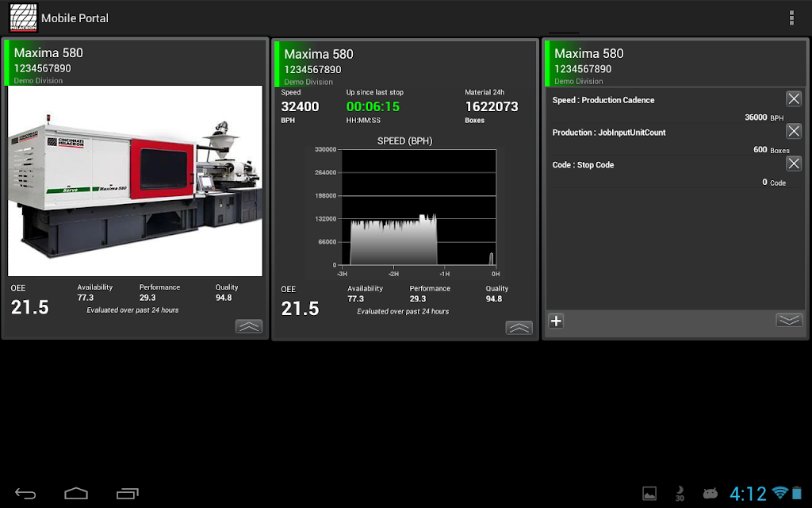
Task: Tap the moon 30 notification icon
Action: click(680, 494)
